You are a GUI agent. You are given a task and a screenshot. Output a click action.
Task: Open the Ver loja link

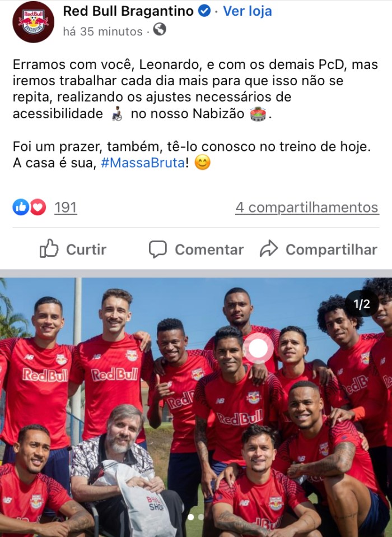248,11
